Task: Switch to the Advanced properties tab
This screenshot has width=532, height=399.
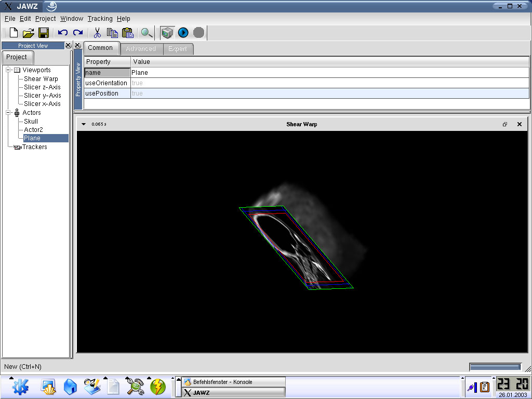Action: tap(141, 49)
